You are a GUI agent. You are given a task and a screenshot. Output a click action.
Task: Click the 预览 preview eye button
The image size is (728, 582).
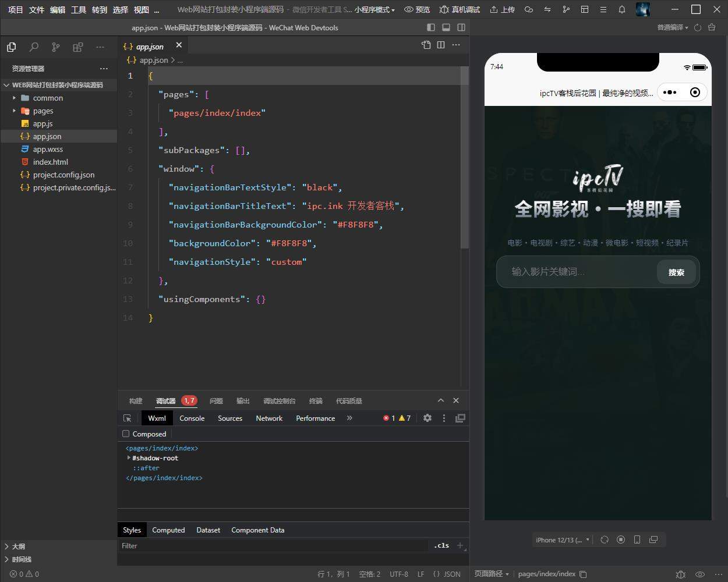click(417, 9)
